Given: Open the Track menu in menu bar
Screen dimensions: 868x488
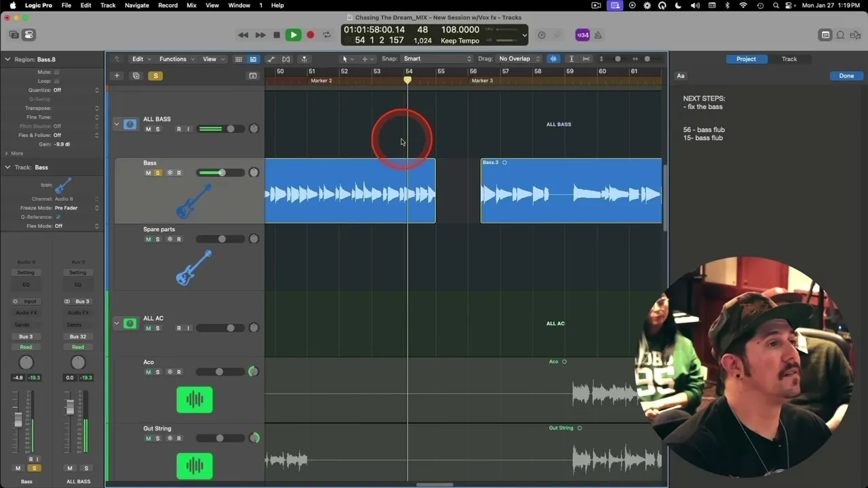Looking at the screenshot, I should [x=108, y=5].
